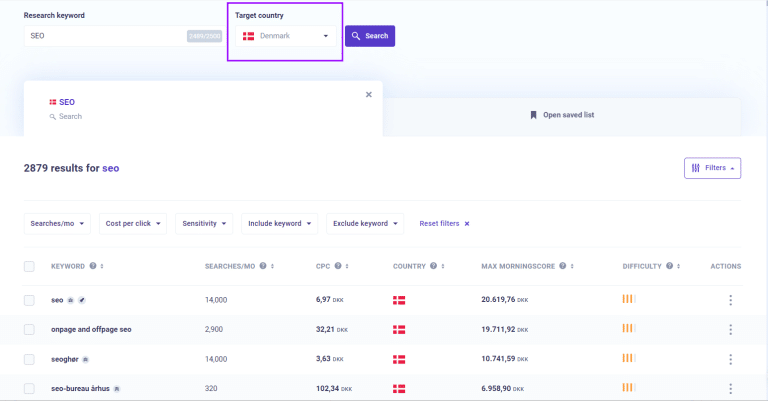This screenshot has width=768, height=401.
Task: Click Denmark flag in seo row
Action: pyautogui.click(x=399, y=300)
